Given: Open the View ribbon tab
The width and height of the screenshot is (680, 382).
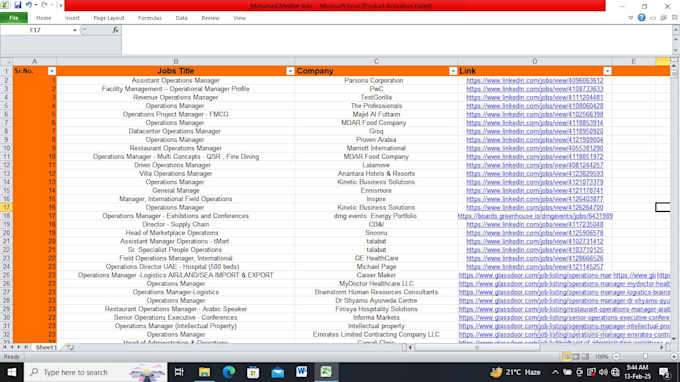Looking at the screenshot, I should [x=239, y=18].
